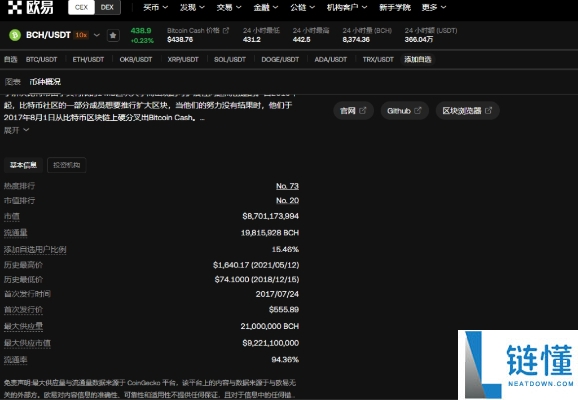This screenshot has height=400, width=578.
Task: Click the 15.48% watchlist ratio value
Action: pos(285,249)
